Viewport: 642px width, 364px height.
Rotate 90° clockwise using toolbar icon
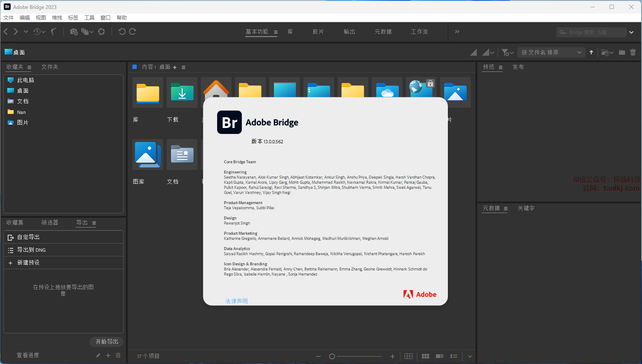click(133, 31)
